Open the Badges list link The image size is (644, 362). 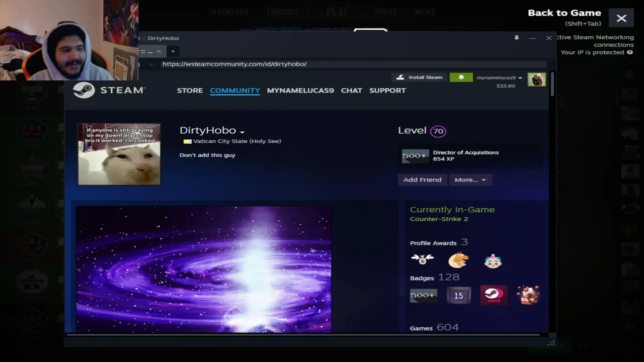[435, 278]
